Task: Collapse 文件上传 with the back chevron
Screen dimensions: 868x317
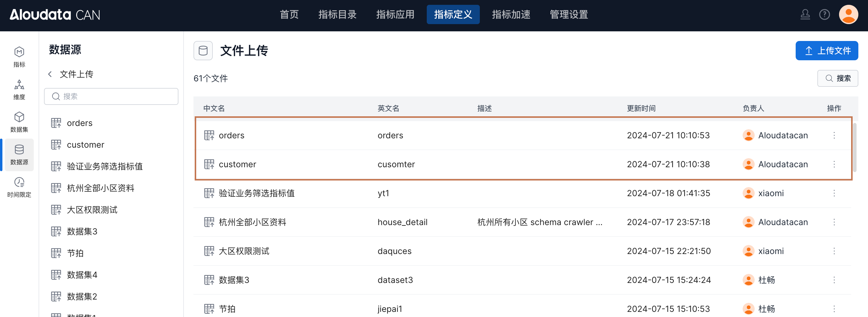Action: (50, 74)
